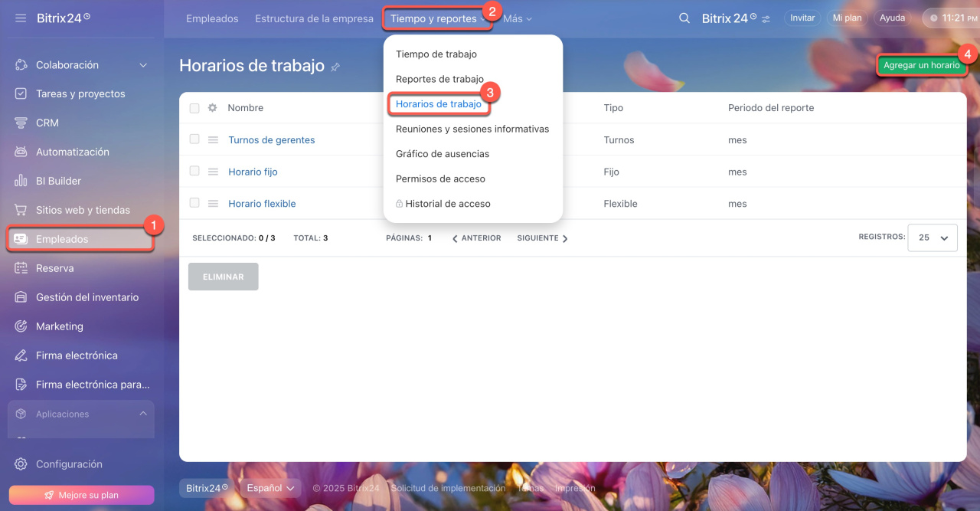Click the CRM sidebar icon

pos(21,123)
